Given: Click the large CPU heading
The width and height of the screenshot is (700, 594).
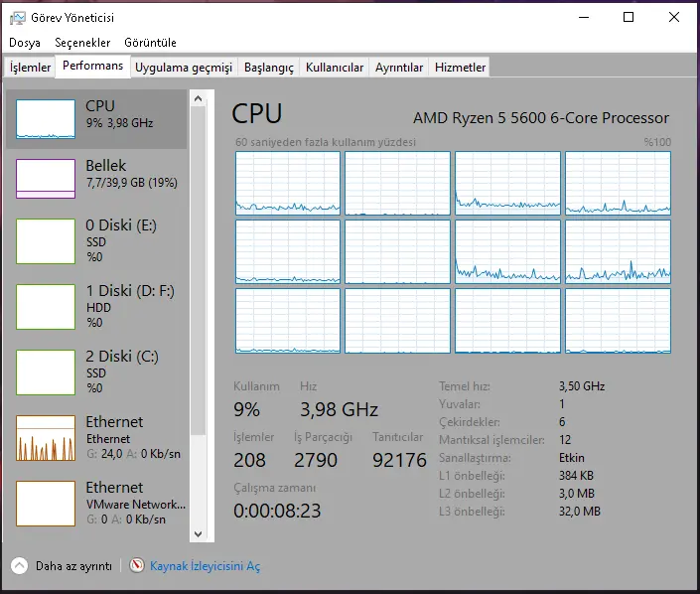Looking at the screenshot, I should click(257, 113).
